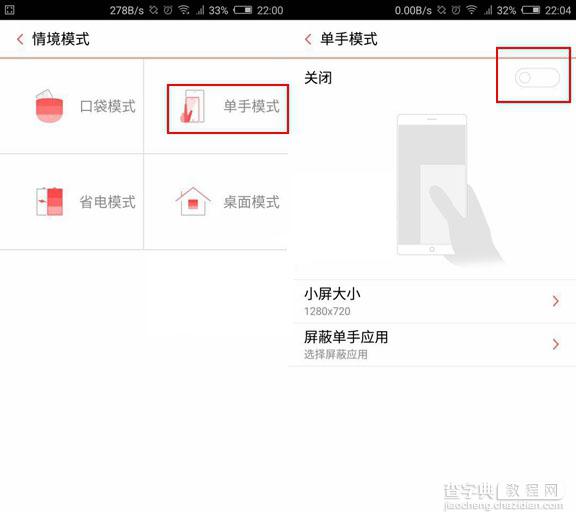Tap the vibrate icon in left status bar
This screenshot has width=576, height=512.
click(x=154, y=10)
